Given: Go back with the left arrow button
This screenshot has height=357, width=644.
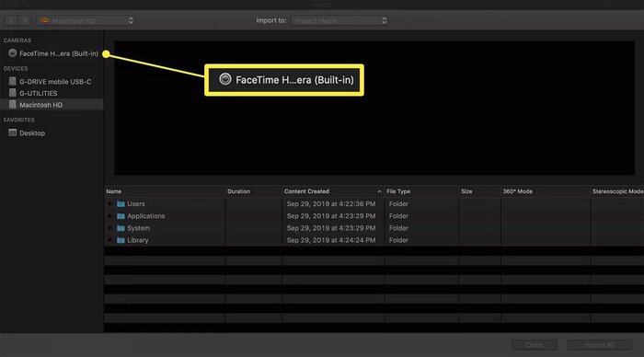Looking at the screenshot, I should point(11,20).
